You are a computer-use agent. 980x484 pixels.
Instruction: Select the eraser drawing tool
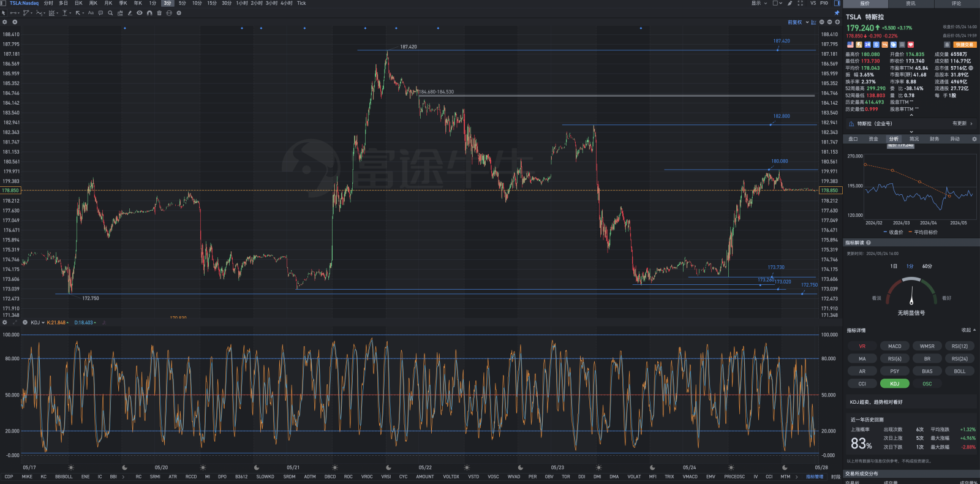130,13
